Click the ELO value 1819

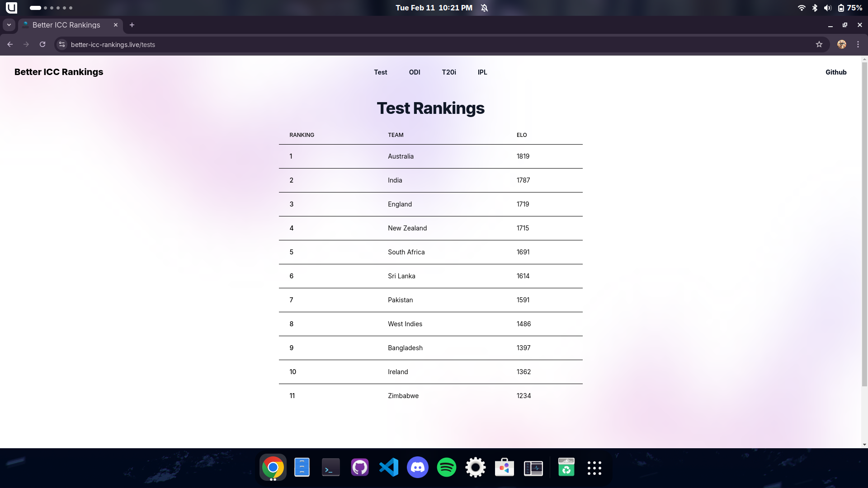point(523,156)
